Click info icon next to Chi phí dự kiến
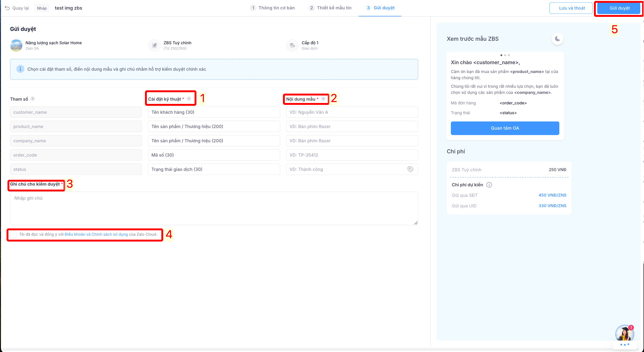644x352 pixels. pos(489,185)
